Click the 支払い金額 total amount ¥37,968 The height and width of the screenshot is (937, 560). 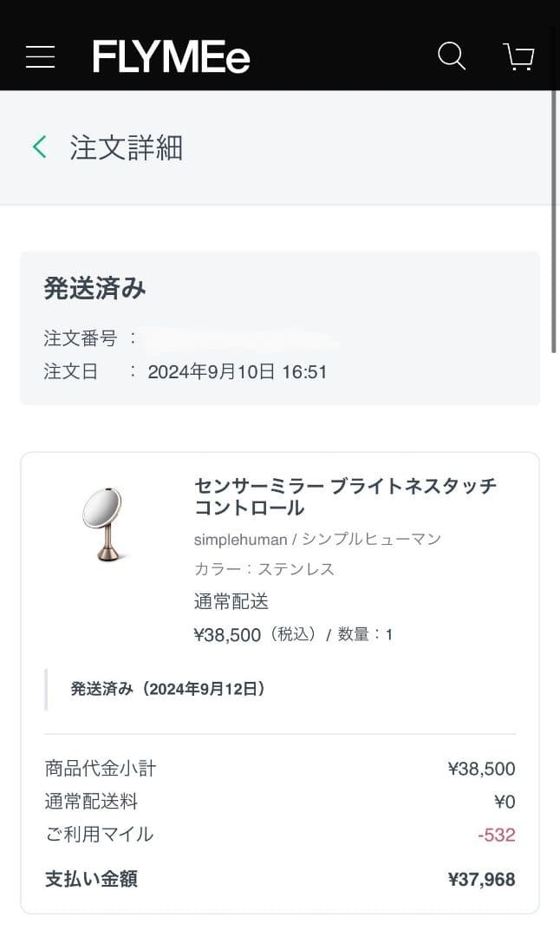coord(481,879)
